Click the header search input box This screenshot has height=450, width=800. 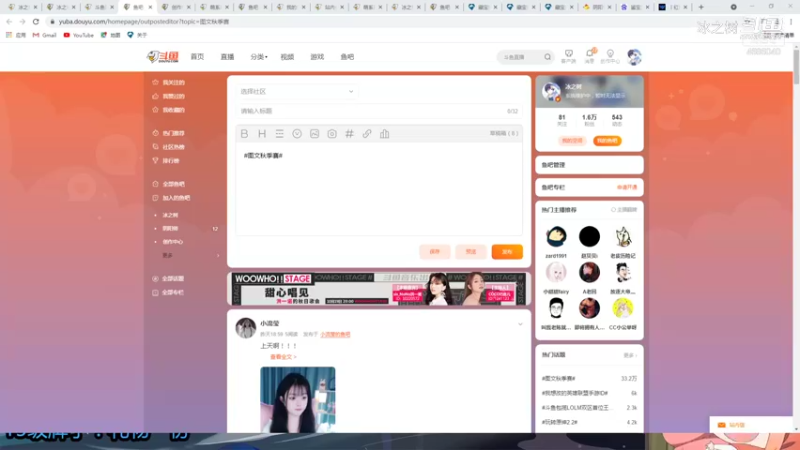[x=521, y=57]
